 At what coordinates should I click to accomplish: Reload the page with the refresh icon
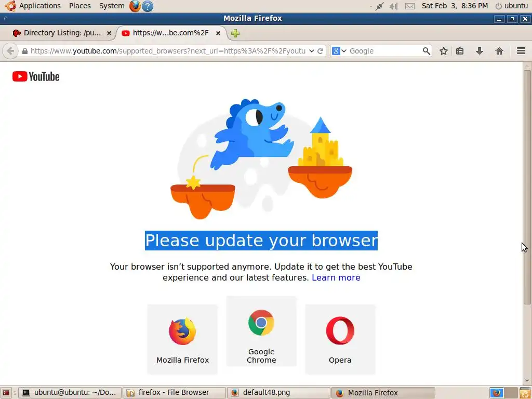pos(320,51)
